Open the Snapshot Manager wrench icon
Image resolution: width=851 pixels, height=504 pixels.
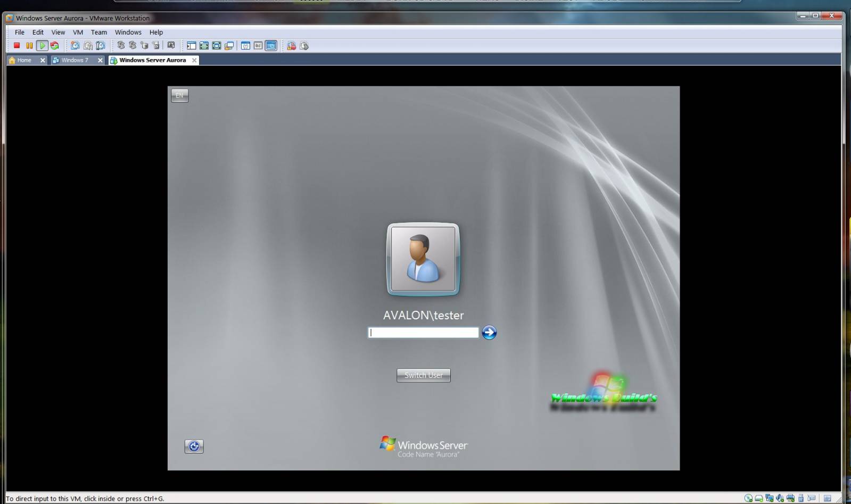coord(101,46)
